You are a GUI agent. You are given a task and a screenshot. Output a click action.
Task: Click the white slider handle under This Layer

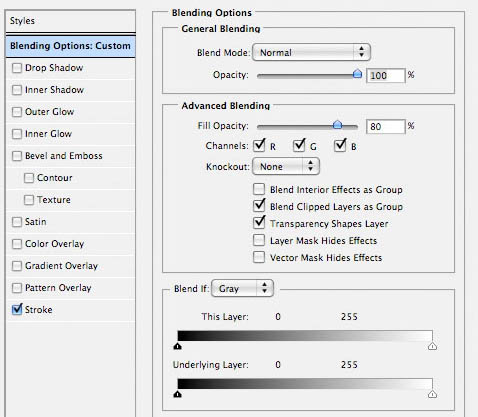tap(432, 346)
